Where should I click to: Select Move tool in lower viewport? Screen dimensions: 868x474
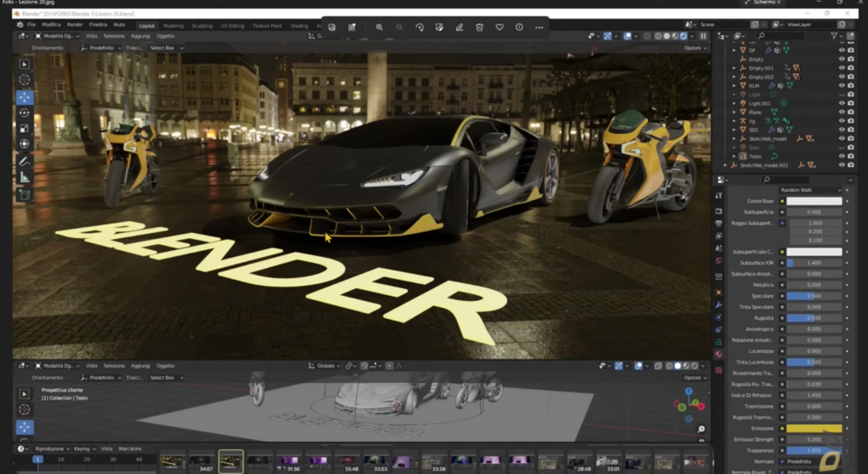coord(25,427)
